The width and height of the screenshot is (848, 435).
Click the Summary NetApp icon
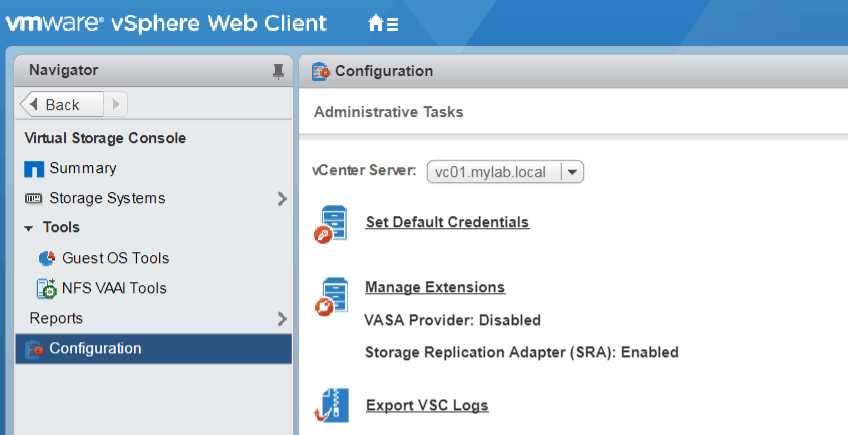(x=34, y=169)
